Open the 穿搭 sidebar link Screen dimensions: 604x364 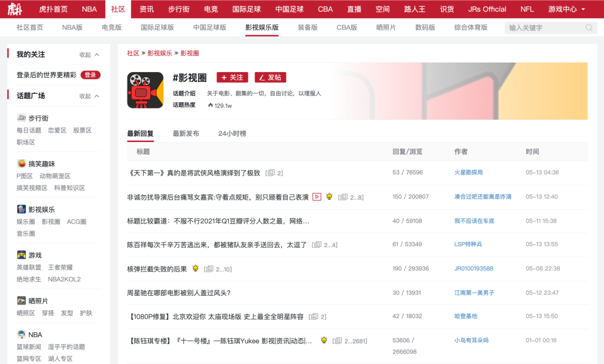pos(48,313)
